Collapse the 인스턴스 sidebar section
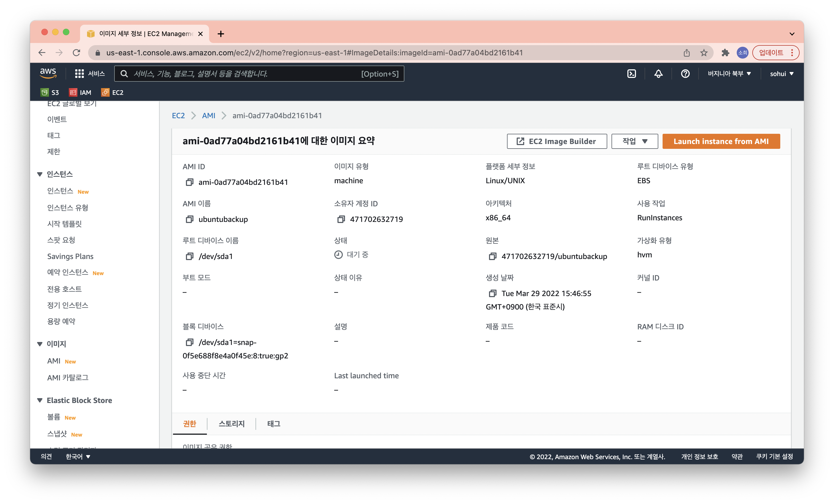Image resolution: width=834 pixels, height=504 pixels. pyautogui.click(x=39, y=174)
